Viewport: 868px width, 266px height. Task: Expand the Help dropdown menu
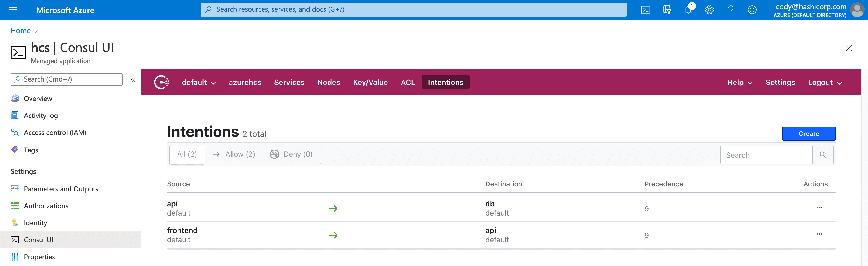click(740, 82)
